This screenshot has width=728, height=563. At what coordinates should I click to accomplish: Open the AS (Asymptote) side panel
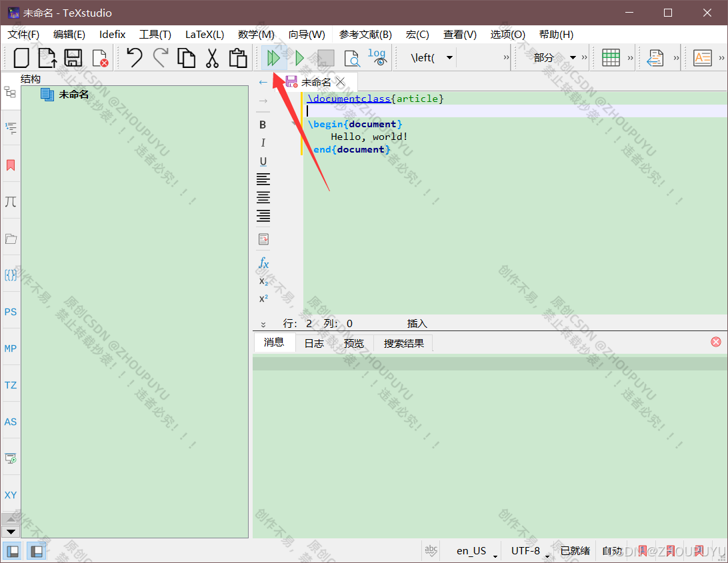pos(11,422)
